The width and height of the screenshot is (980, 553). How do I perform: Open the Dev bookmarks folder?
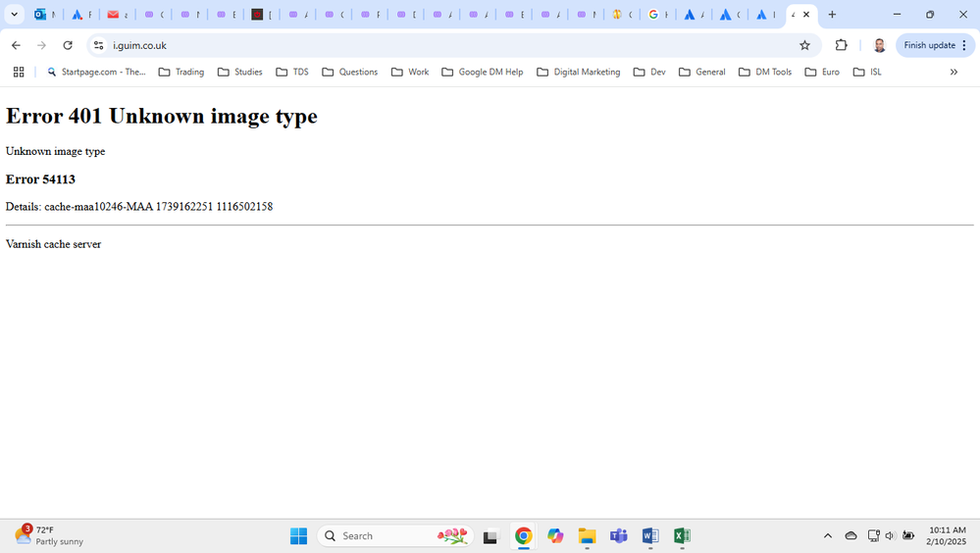tap(649, 72)
